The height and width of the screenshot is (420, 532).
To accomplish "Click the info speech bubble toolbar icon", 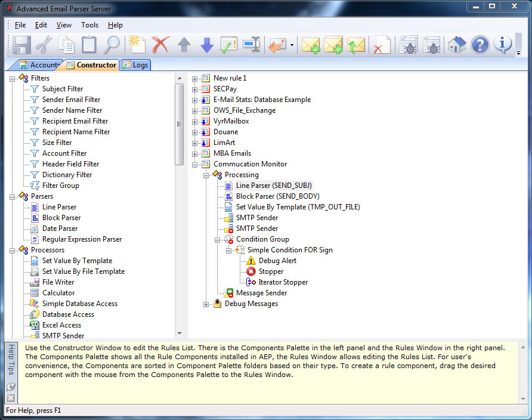I will [x=503, y=45].
